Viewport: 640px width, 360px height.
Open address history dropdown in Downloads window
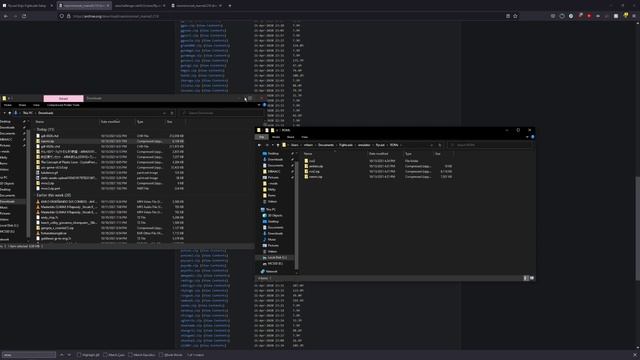[164, 113]
